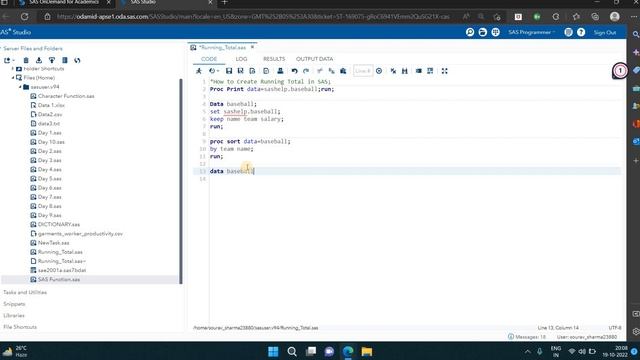The image size is (640, 360).
Task: Open the OUTPUT DATA tab
Action: pos(314,59)
